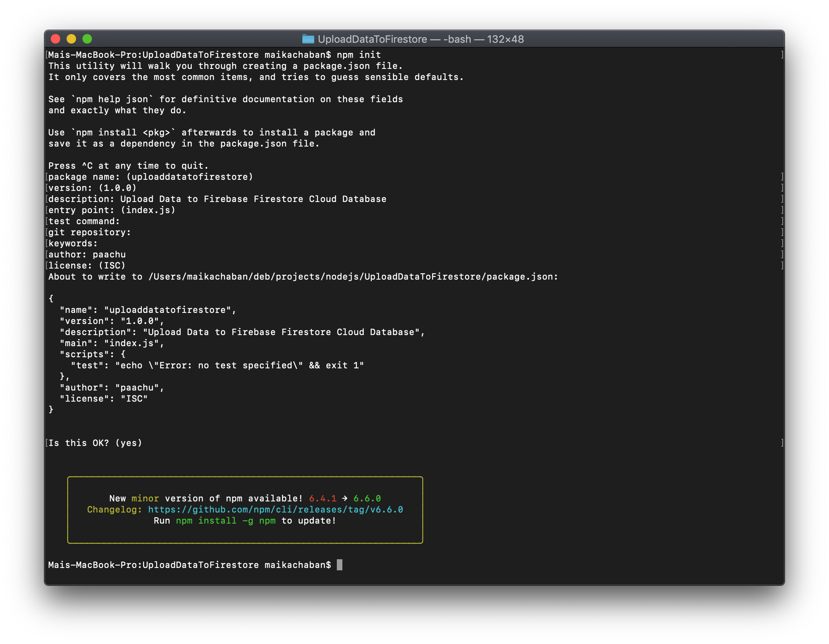Click the '"main": "index.js"' JSON line
Screen dimensions: 829x644
click(x=112, y=343)
